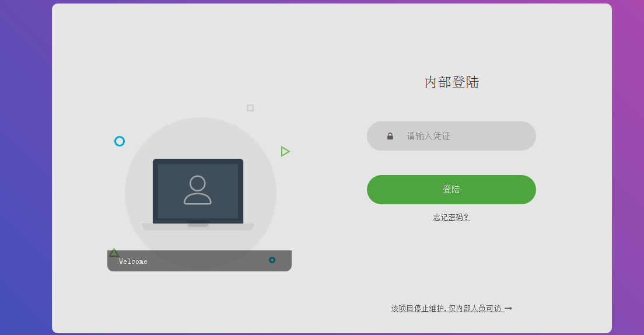Click the teal dot in Welcome bar

tap(272, 260)
